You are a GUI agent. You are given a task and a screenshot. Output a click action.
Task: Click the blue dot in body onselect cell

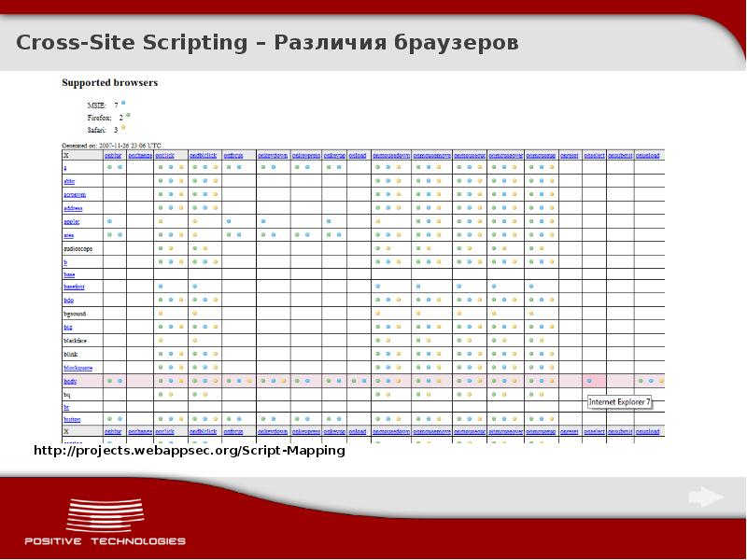pos(588,381)
